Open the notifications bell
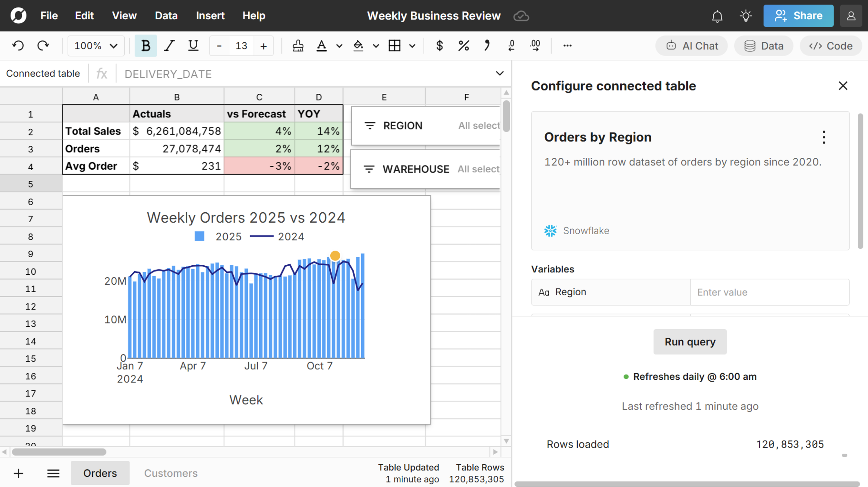 pyautogui.click(x=717, y=16)
